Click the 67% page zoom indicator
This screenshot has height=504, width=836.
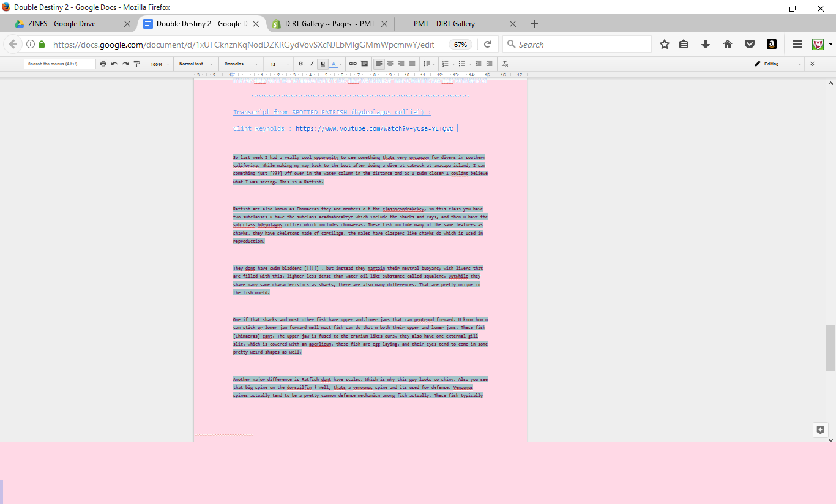tap(460, 44)
